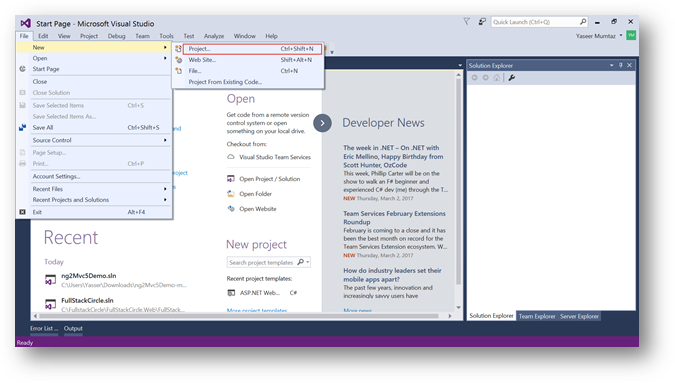This screenshot has height=383, width=675.
Task: Switch to the Team Explorer tab
Action: pyautogui.click(x=537, y=316)
